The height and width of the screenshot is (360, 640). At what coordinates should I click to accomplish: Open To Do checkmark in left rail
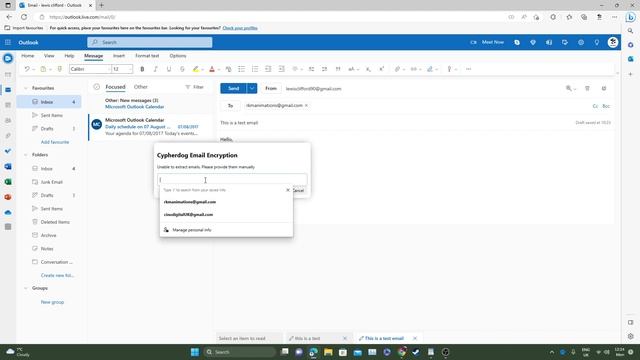[x=8, y=151]
